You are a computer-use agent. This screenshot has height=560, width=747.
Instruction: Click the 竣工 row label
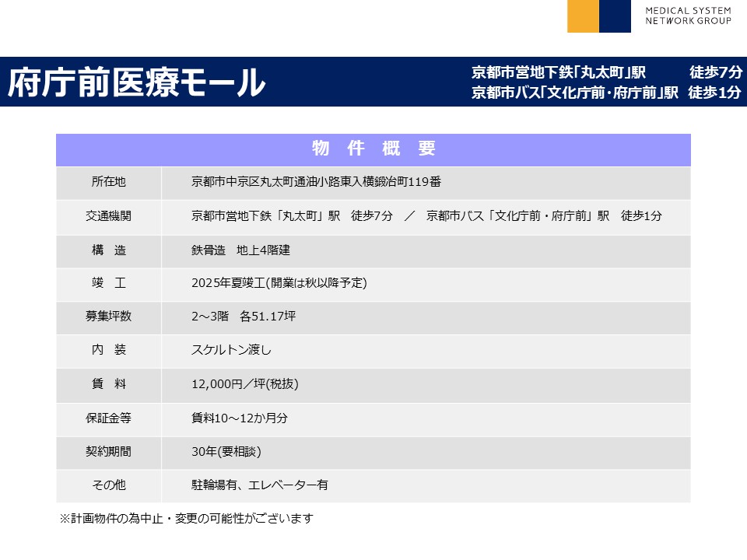click(x=108, y=283)
